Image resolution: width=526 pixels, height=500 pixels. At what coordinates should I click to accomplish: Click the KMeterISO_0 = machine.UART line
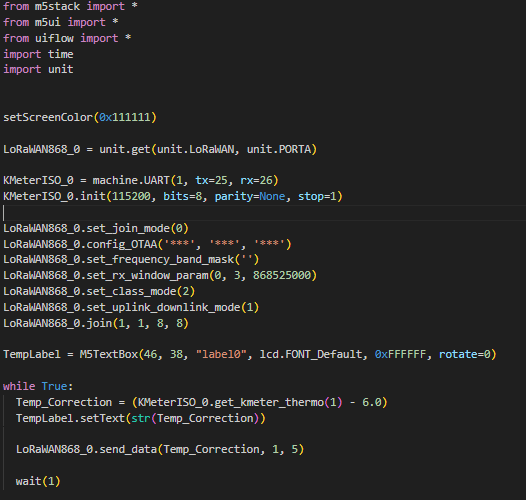point(141,180)
